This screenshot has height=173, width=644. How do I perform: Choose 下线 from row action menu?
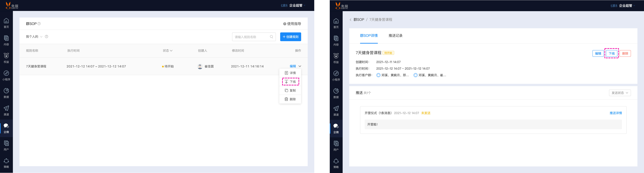[290, 82]
